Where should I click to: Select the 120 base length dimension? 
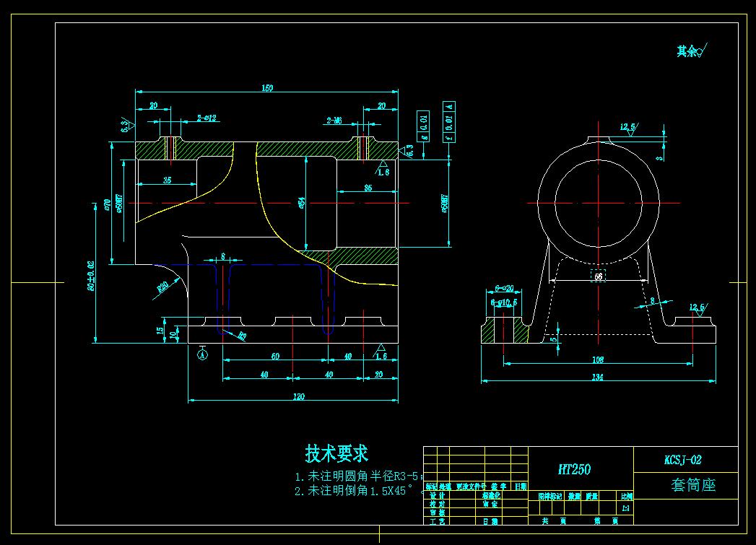pyautogui.click(x=298, y=396)
